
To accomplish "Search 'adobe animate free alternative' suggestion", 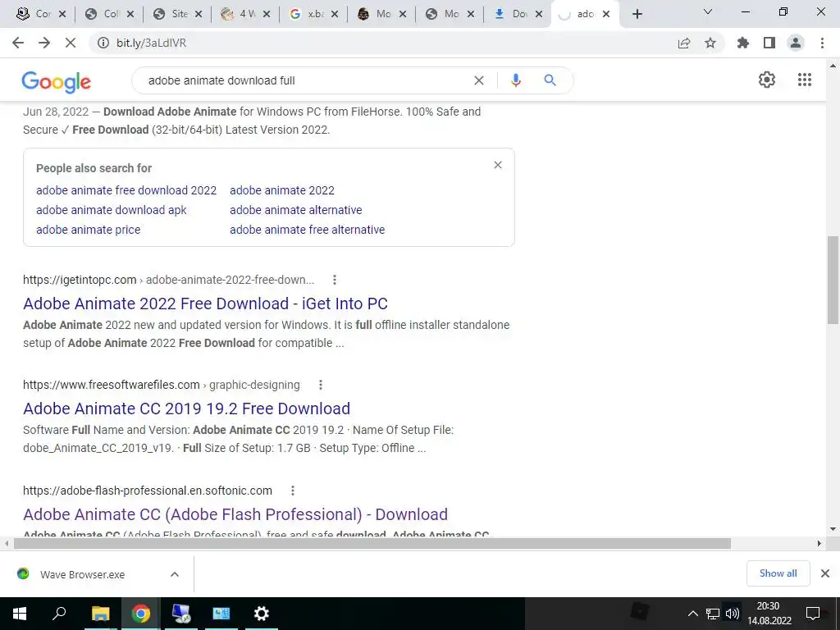I will (x=307, y=230).
